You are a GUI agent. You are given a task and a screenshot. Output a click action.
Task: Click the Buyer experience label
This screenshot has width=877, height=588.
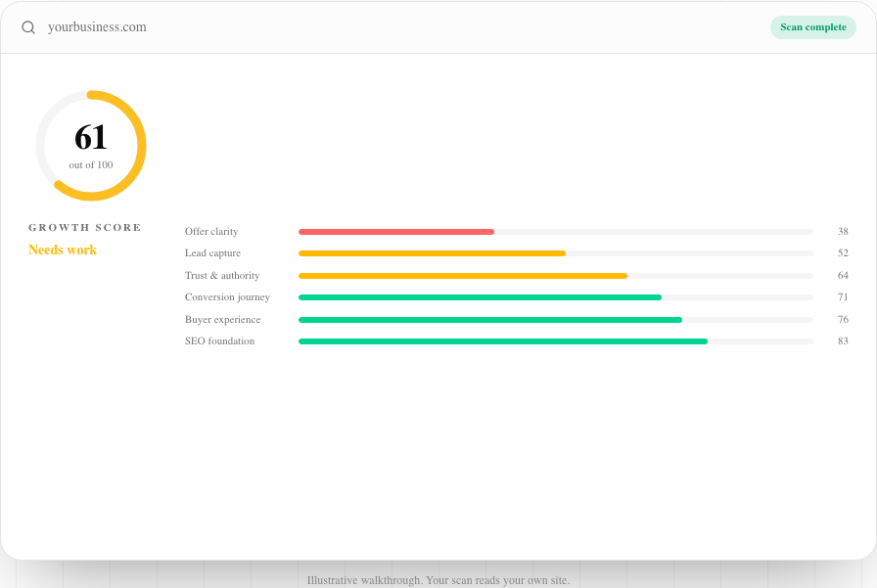tap(222, 320)
